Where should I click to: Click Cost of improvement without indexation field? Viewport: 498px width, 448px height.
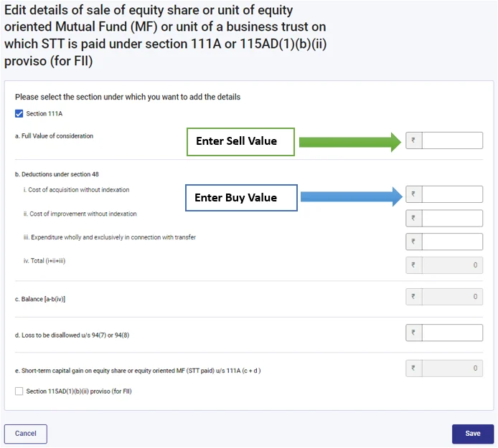451,218
